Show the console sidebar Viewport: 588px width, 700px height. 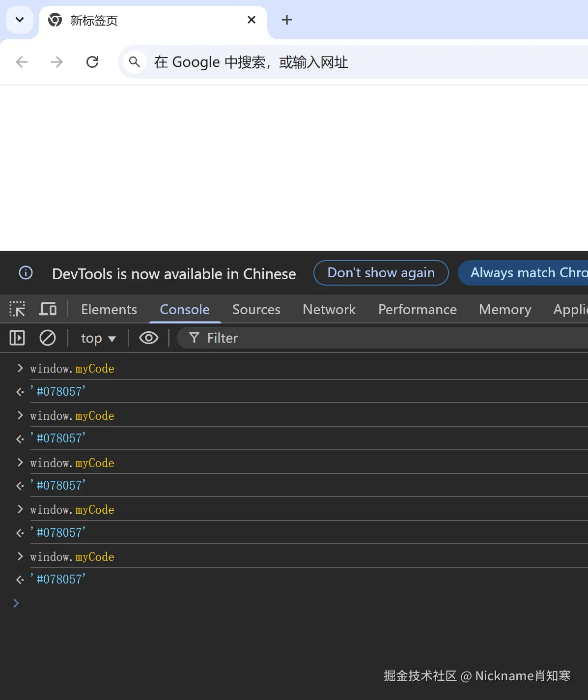pyautogui.click(x=17, y=338)
